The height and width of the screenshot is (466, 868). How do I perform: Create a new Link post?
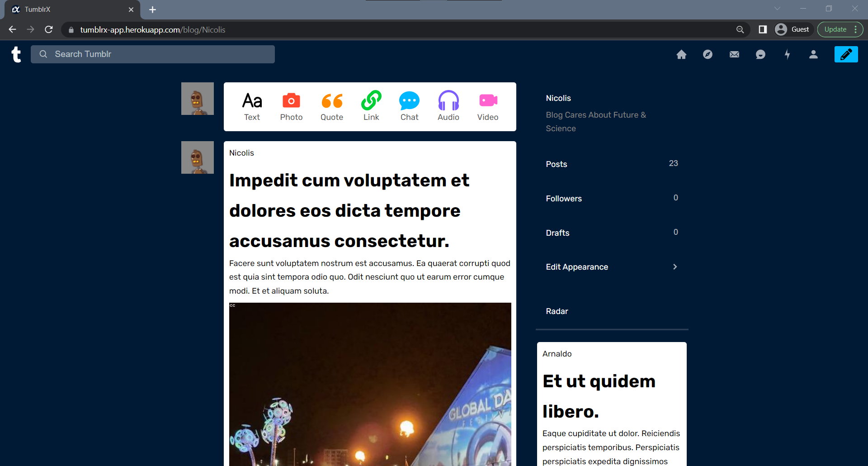[x=371, y=107]
